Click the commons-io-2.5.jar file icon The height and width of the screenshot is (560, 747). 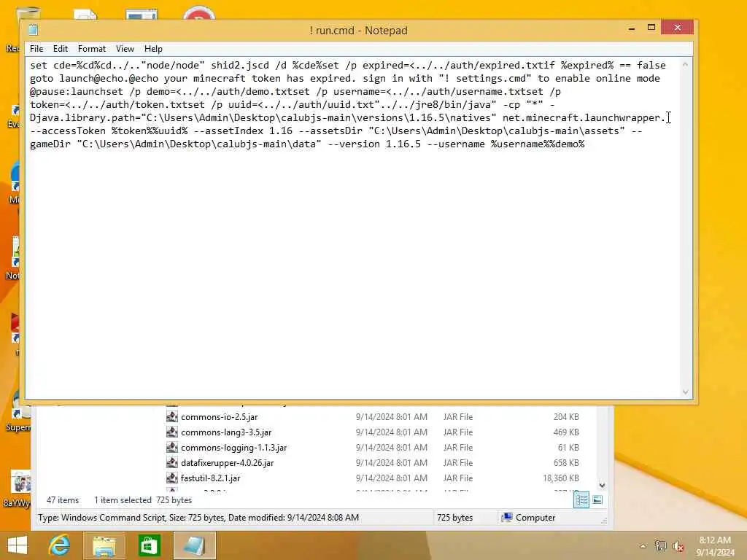(x=172, y=416)
